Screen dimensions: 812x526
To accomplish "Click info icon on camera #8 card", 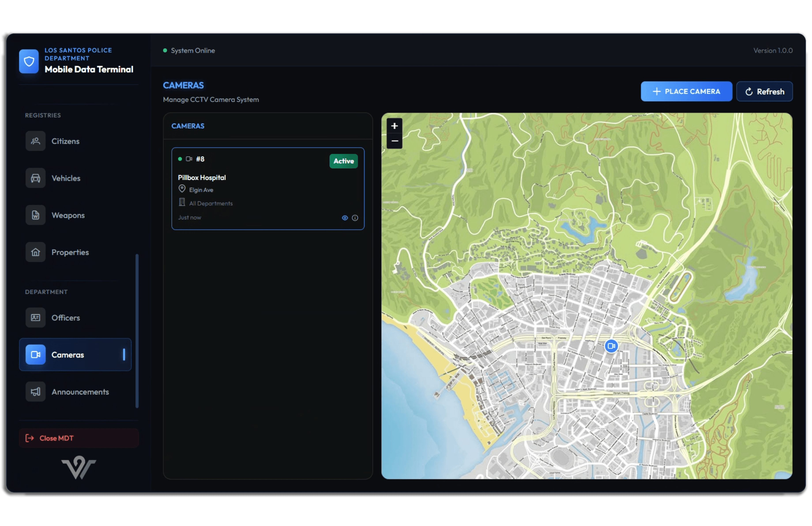I will coord(355,218).
